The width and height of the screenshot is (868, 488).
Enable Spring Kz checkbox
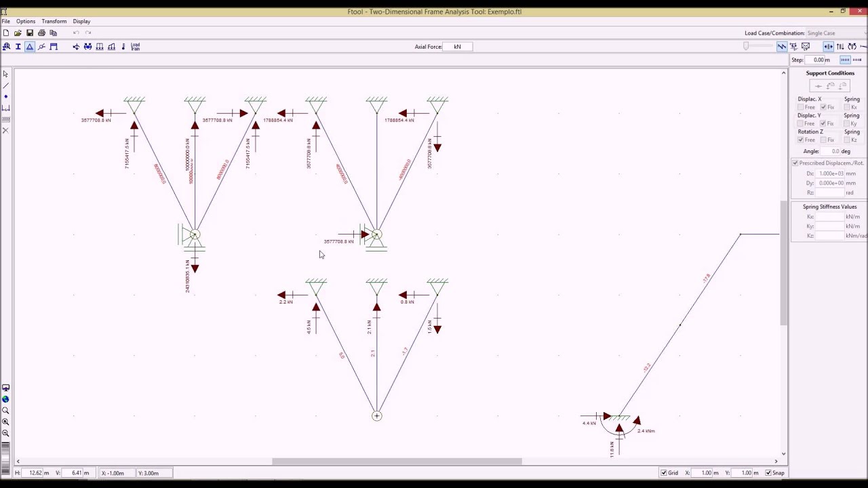pyautogui.click(x=847, y=140)
